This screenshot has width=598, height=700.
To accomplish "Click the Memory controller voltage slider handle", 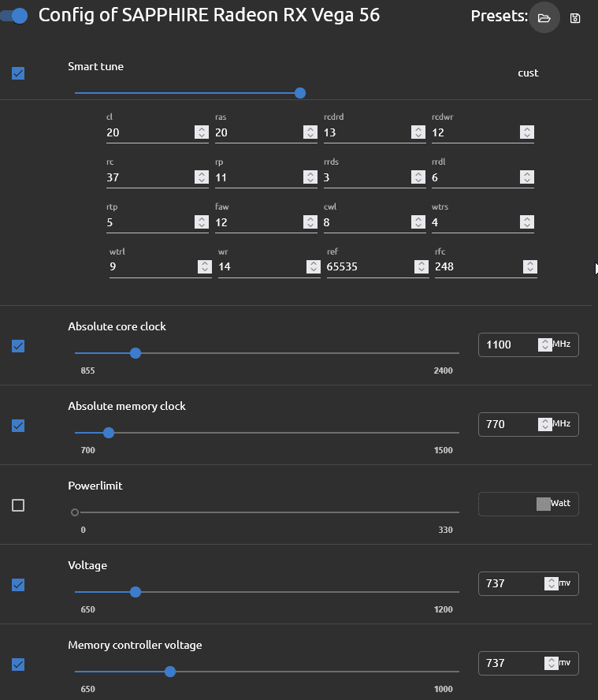I will click(x=170, y=672).
